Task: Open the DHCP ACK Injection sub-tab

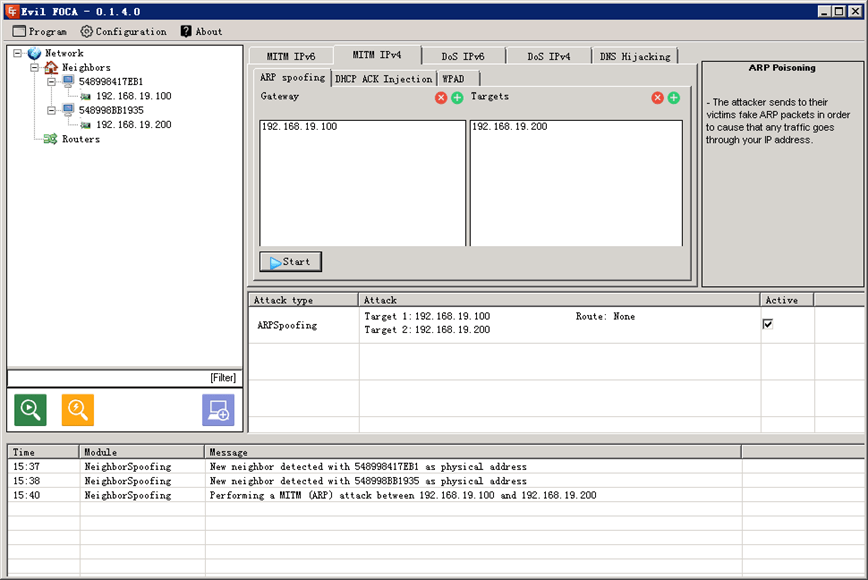Action: tap(384, 79)
